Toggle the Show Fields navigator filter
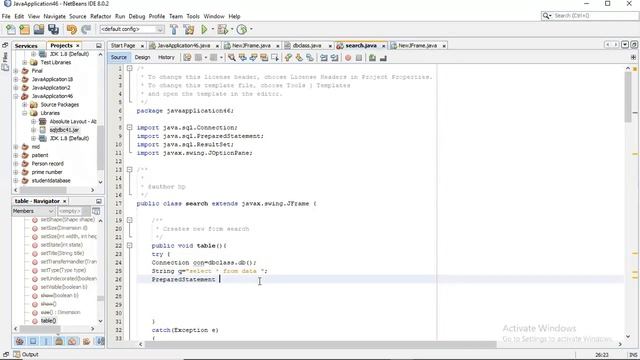Image resolution: width=640 pixels, height=360 pixels. click(33, 341)
